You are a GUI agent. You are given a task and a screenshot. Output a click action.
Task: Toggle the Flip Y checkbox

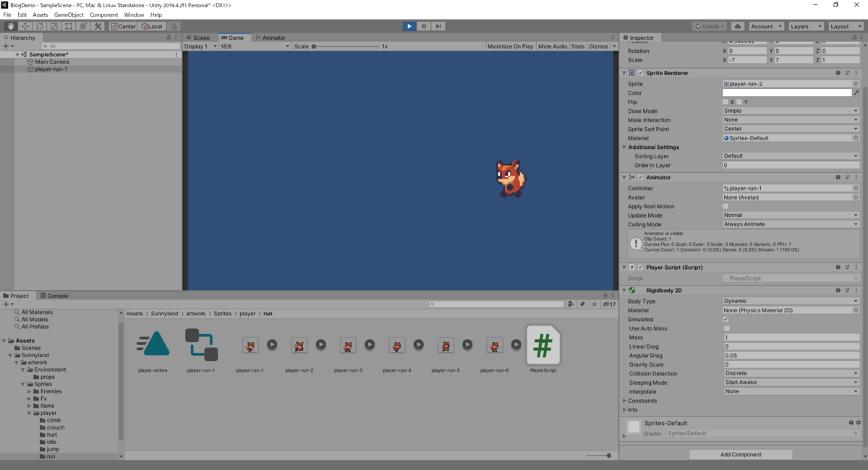coord(739,102)
